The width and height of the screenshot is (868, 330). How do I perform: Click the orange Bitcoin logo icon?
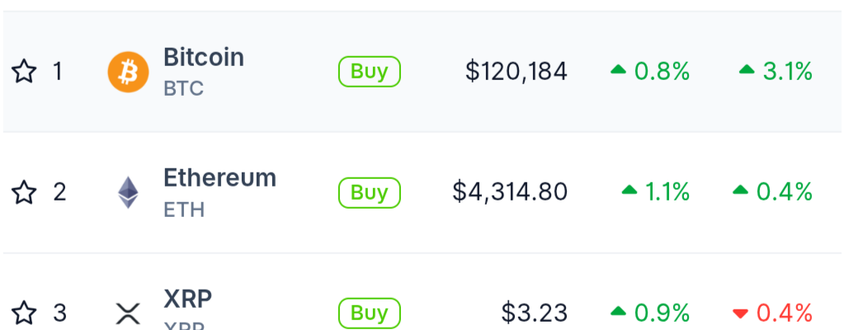point(128,72)
